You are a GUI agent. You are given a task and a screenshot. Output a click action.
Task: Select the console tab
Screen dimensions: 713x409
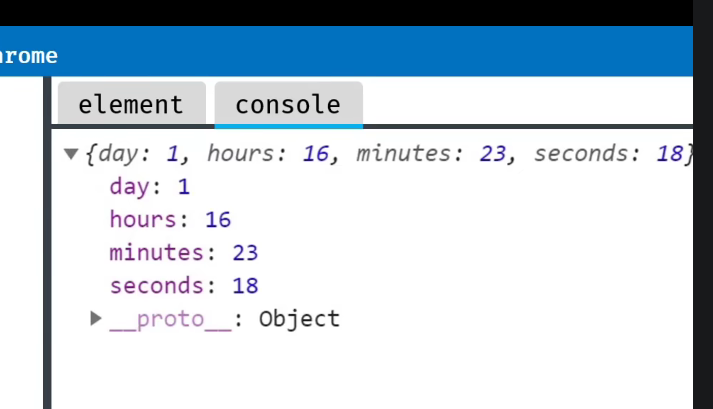(x=288, y=104)
